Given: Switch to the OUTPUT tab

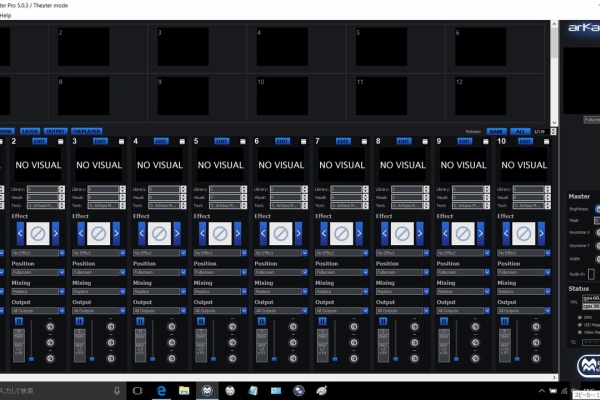Looking at the screenshot, I should click(55, 131).
